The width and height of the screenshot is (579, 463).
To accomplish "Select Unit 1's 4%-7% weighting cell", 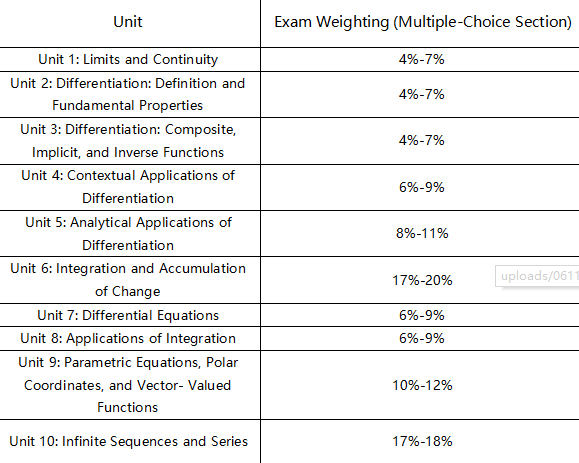I will coord(421,59).
